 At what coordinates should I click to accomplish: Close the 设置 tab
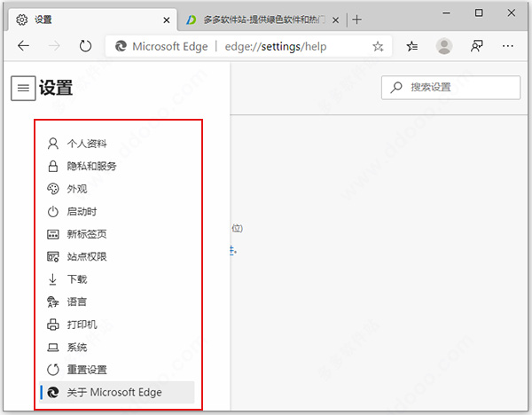167,20
